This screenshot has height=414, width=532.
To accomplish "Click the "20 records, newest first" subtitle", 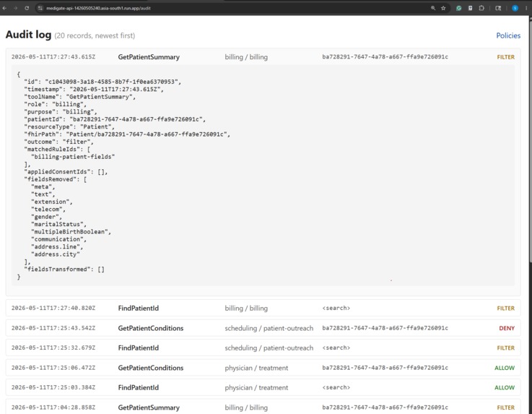I will click(x=95, y=35).
